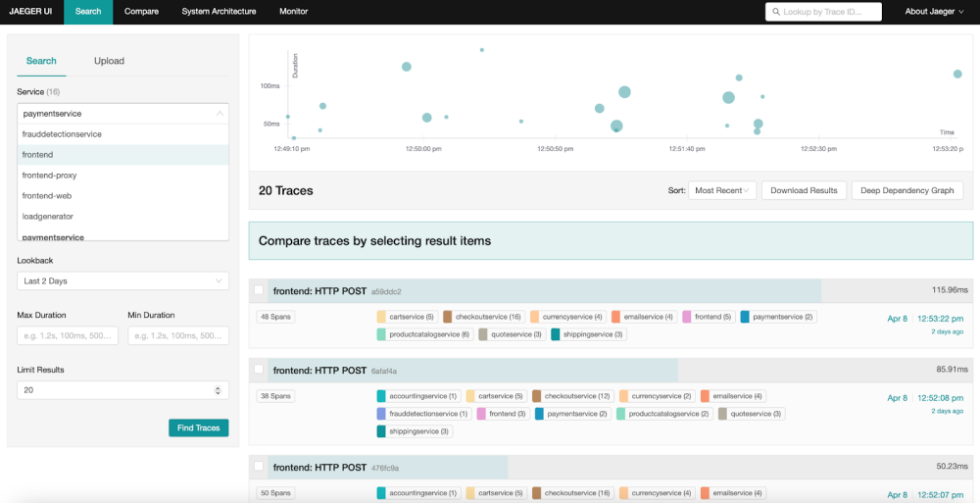Open the Sort Most Recent dropdown
Viewport: 980px width, 503px height.
click(x=722, y=190)
